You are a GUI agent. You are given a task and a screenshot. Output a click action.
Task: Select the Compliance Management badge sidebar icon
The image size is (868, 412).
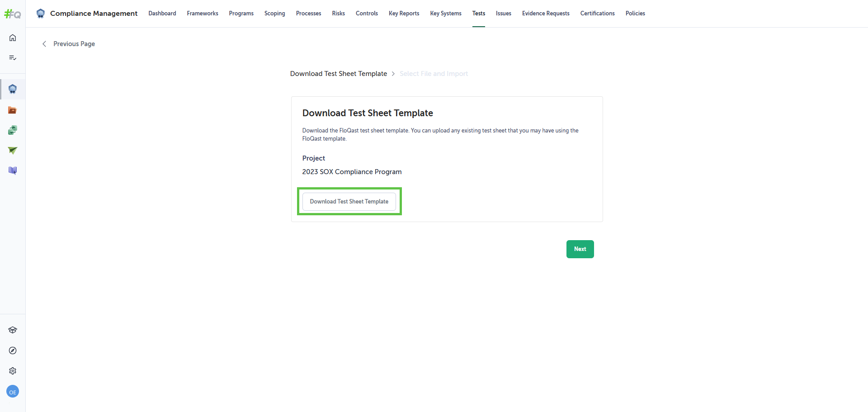[x=13, y=89]
